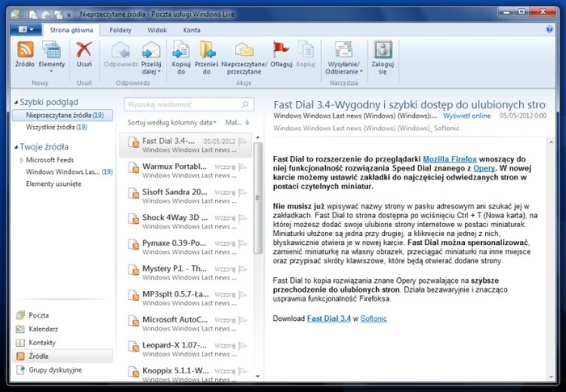
Task: Click Prześlij dalej forward icon
Action: (x=151, y=49)
